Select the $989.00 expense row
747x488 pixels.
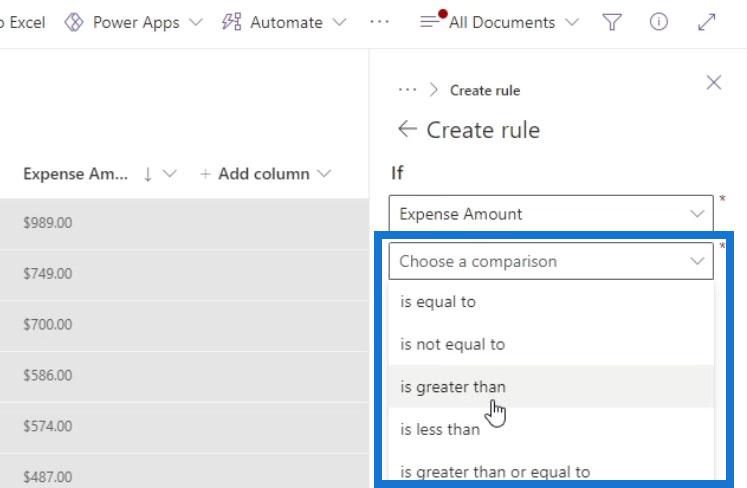click(x=184, y=223)
